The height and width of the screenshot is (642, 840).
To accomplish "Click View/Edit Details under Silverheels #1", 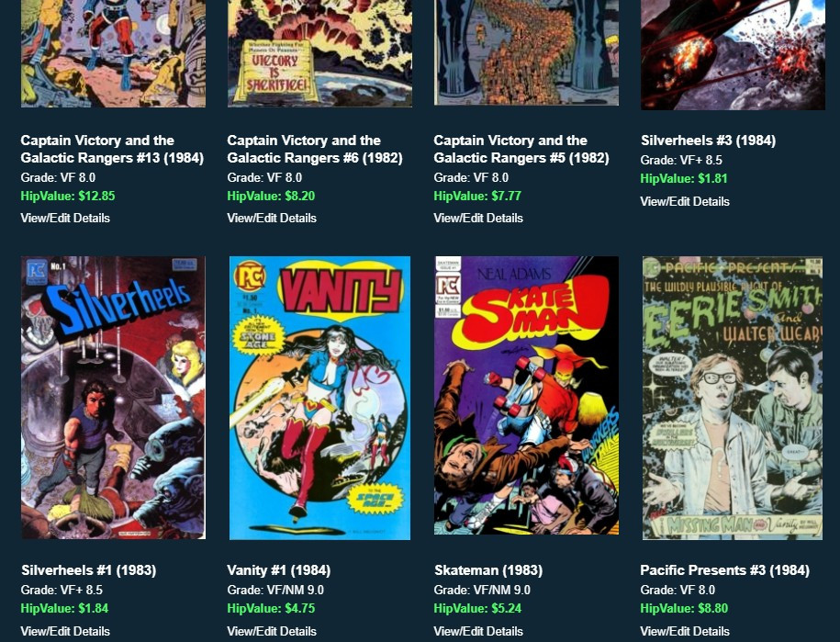I will [x=65, y=631].
